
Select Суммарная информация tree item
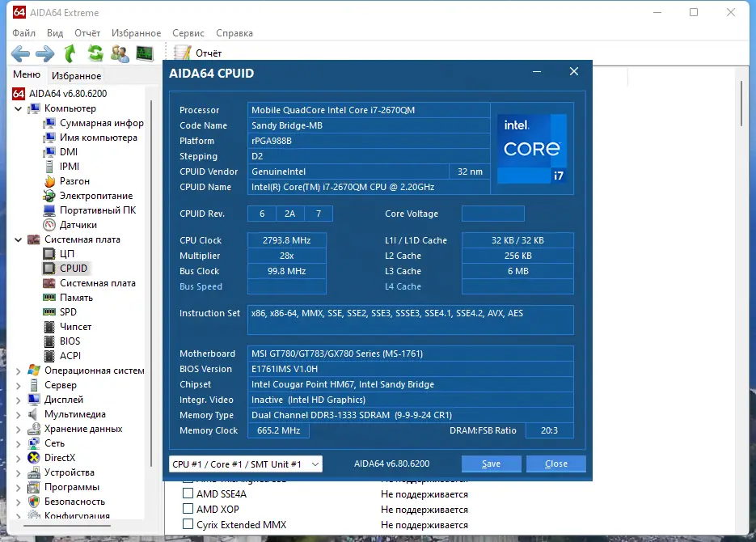(94, 123)
